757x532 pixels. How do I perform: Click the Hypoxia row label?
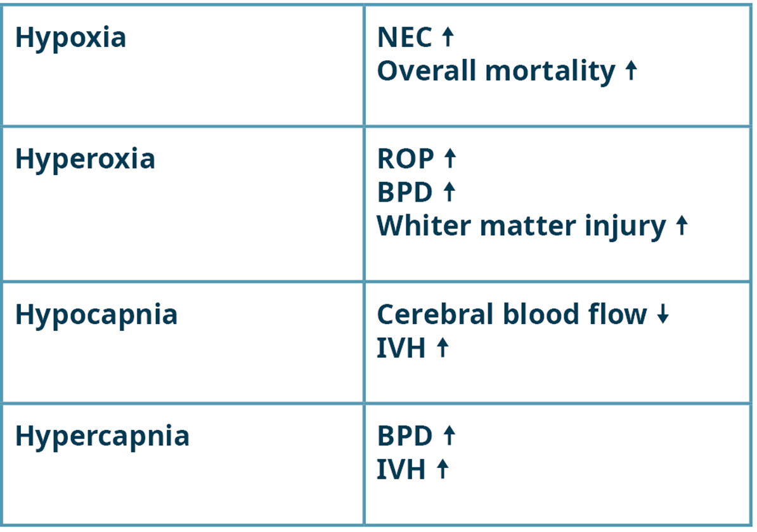tap(70, 39)
